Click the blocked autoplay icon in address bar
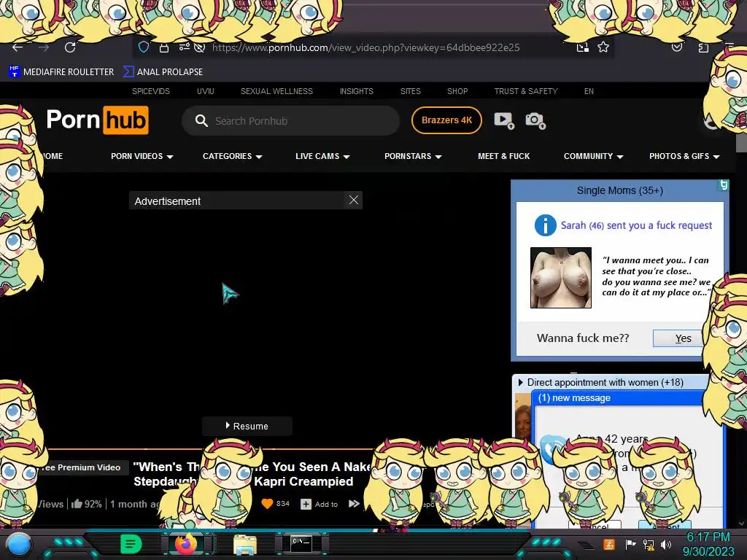This screenshot has height=560, width=747. (x=200, y=47)
